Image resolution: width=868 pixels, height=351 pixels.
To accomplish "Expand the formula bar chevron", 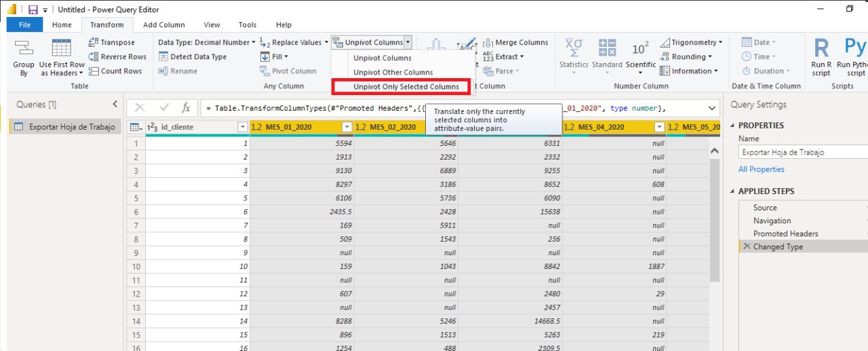I will tap(712, 108).
